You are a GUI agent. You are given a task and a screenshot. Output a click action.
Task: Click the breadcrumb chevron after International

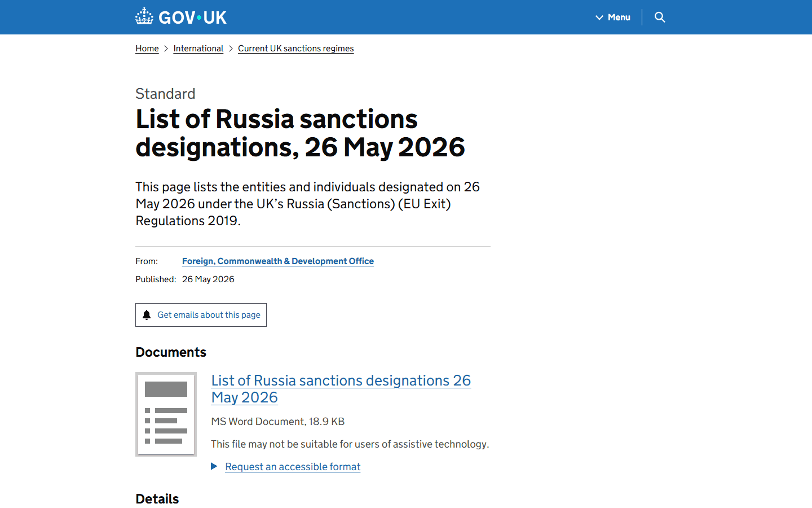click(x=231, y=49)
